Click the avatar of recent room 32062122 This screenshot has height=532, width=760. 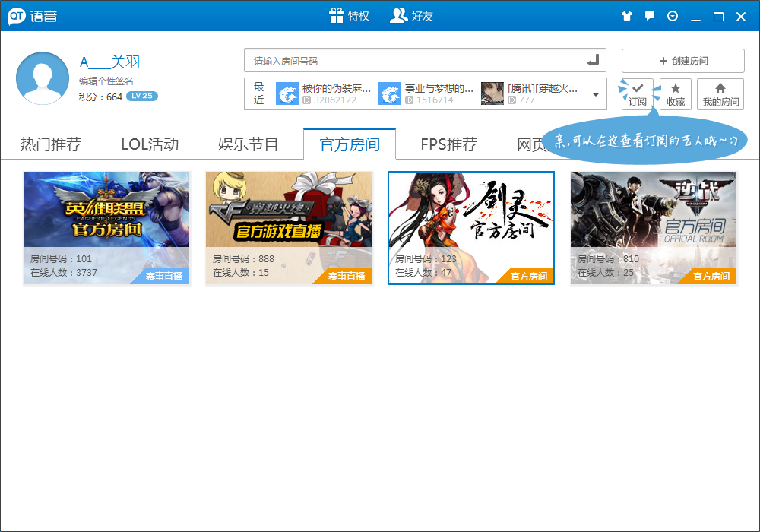click(287, 93)
